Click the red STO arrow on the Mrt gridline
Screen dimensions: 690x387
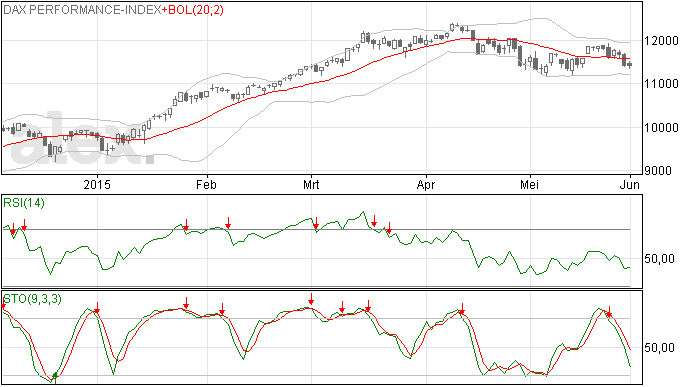coord(311,299)
